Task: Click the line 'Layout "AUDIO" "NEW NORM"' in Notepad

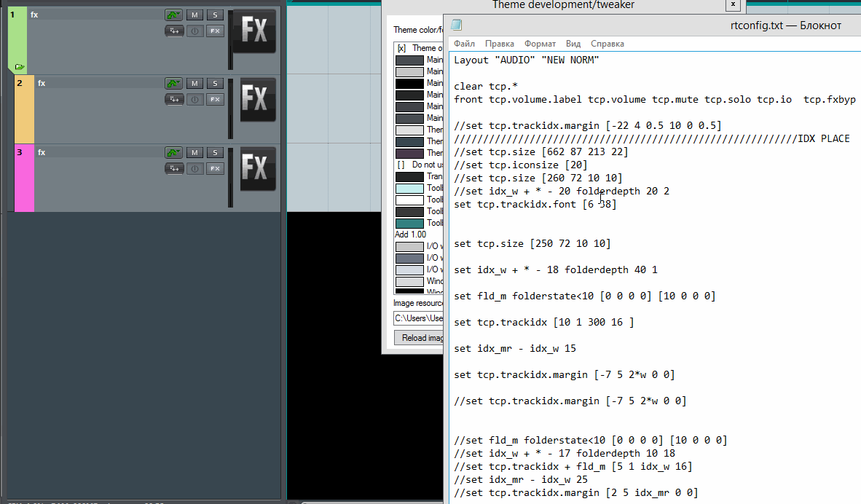Action: [x=526, y=60]
